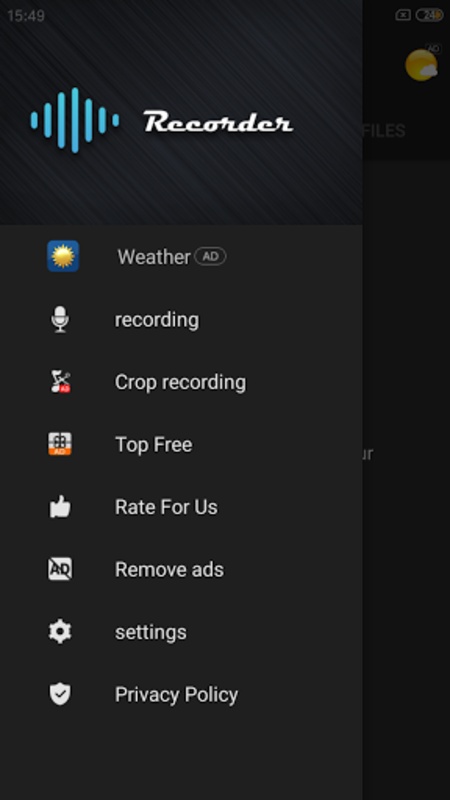Tap the thumbs-up Rate For Us icon
This screenshot has height=800, width=450.
[60, 507]
